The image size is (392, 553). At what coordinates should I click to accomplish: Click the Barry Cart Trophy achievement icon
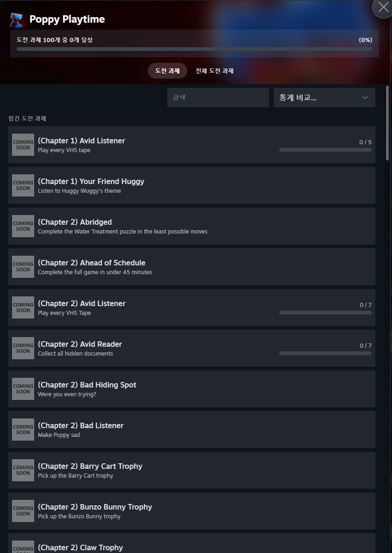pyautogui.click(x=23, y=470)
